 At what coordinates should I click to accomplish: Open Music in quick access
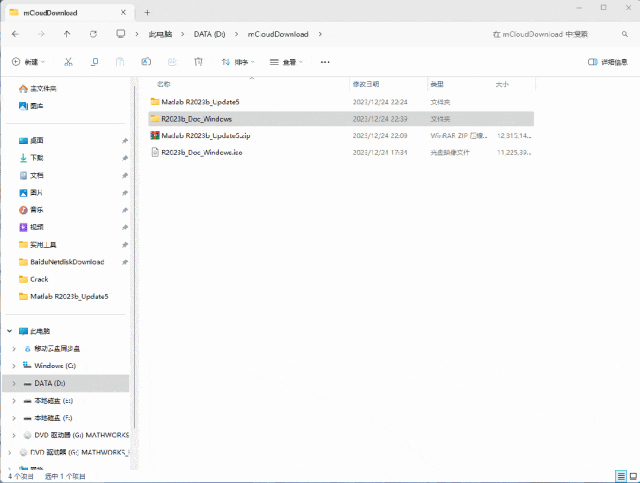coord(31,210)
